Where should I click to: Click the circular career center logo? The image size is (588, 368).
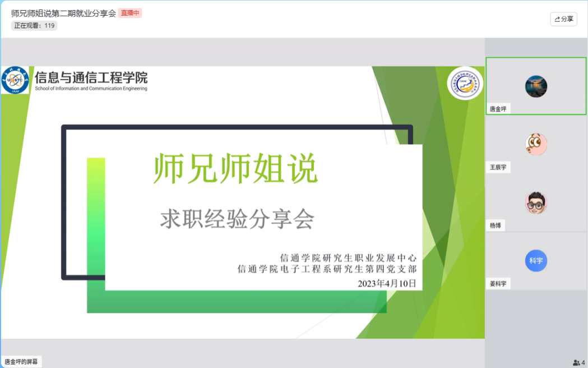(465, 84)
